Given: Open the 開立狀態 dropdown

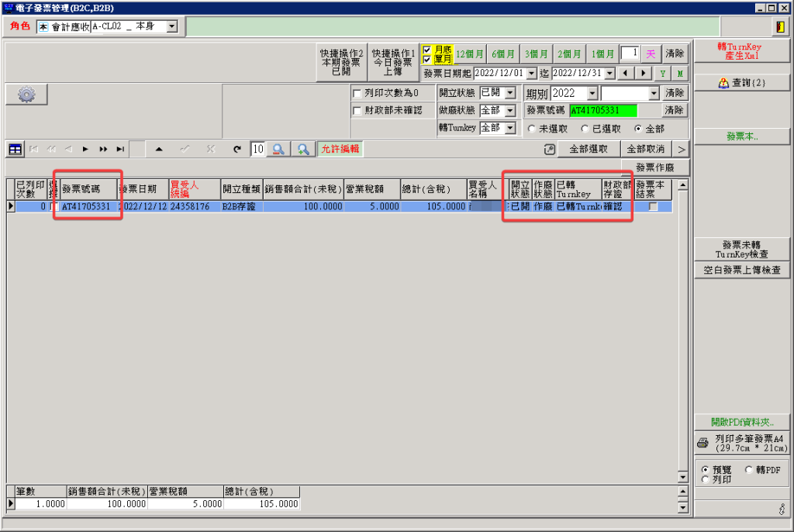Looking at the screenshot, I should [x=509, y=93].
